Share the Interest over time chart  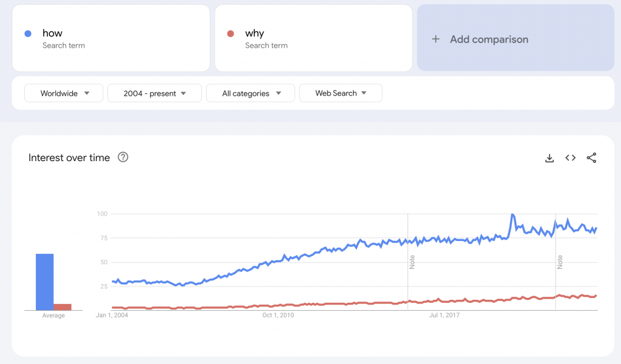[x=591, y=158]
